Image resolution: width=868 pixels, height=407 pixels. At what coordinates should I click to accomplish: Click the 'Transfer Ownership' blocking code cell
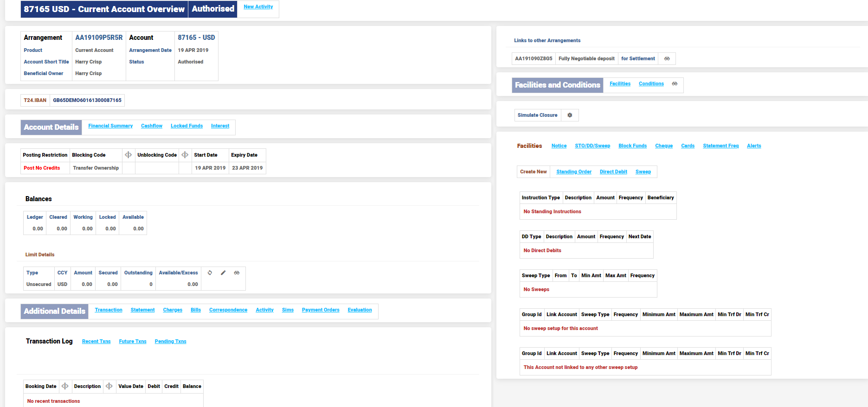96,168
